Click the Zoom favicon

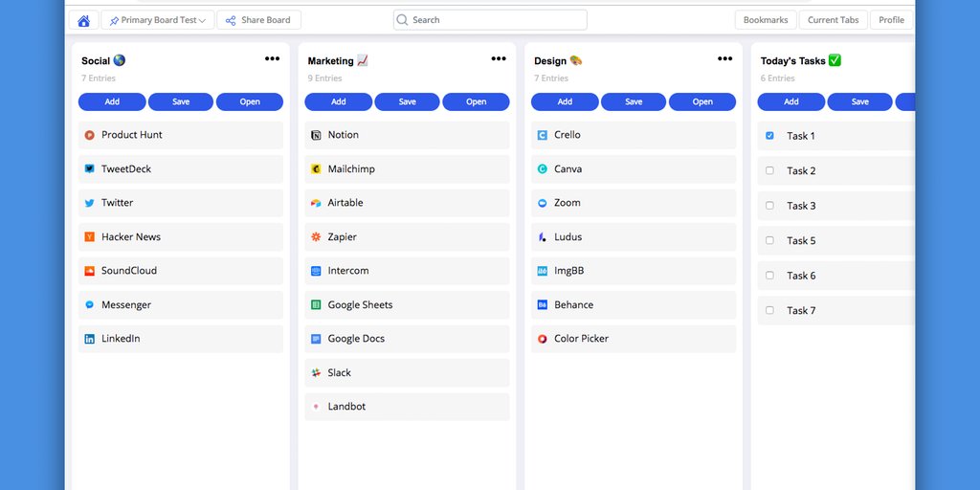pyautogui.click(x=542, y=203)
